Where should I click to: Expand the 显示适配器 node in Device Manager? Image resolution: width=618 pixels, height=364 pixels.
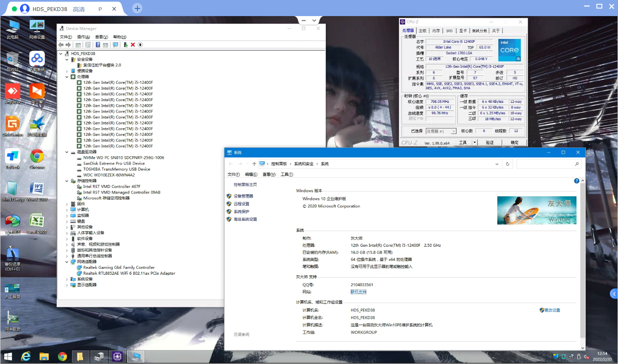[x=67, y=285]
